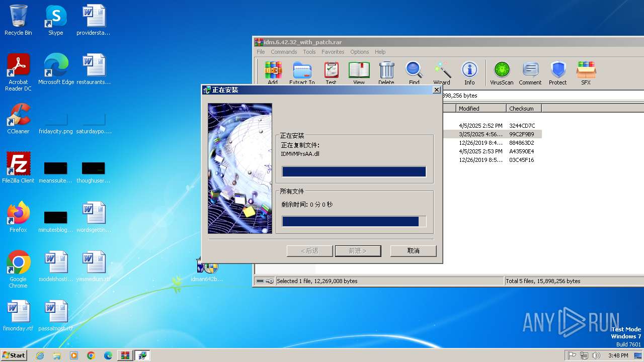Click the taskbar clock 3:48 PM

click(618, 355)
